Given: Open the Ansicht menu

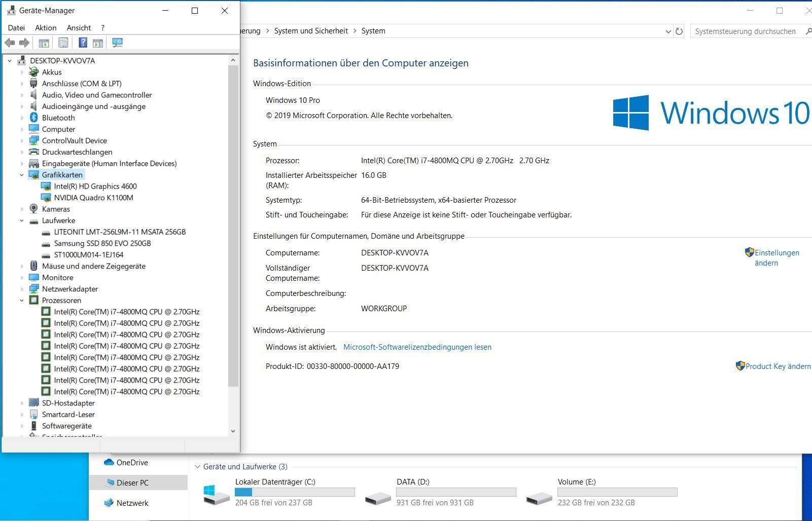Looking at the screenshot, I should pos(79,28).
